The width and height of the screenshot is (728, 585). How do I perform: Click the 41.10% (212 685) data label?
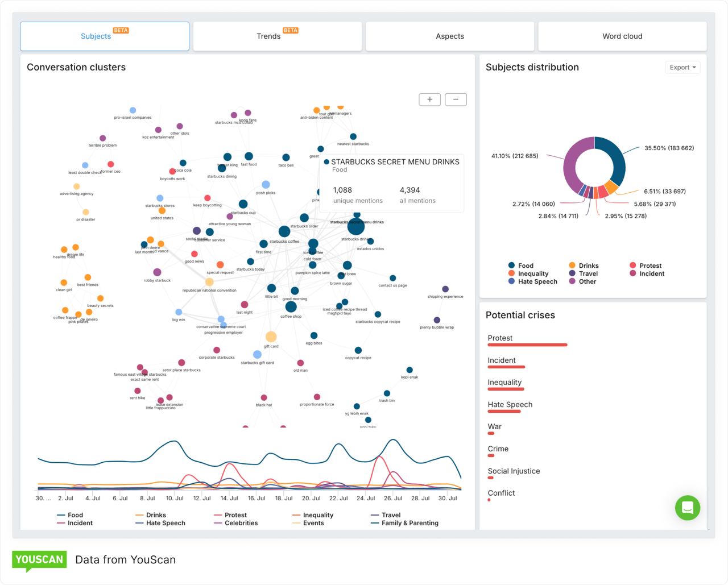tap(515, 156)
